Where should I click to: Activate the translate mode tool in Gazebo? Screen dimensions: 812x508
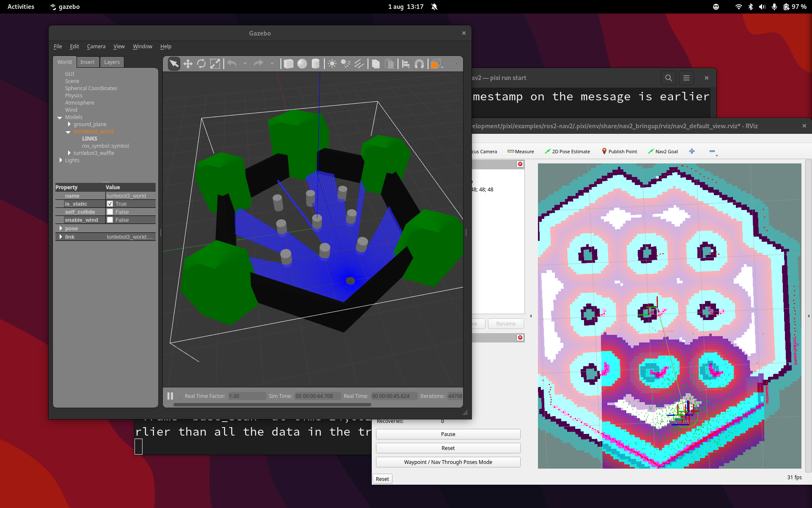pyautogui.click(x=188, y=64)
